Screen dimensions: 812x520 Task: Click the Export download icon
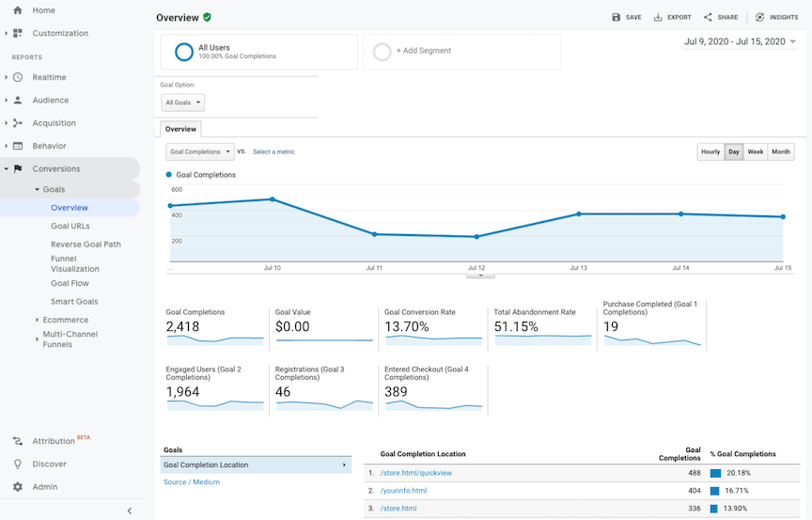click(x=658, y=17)
